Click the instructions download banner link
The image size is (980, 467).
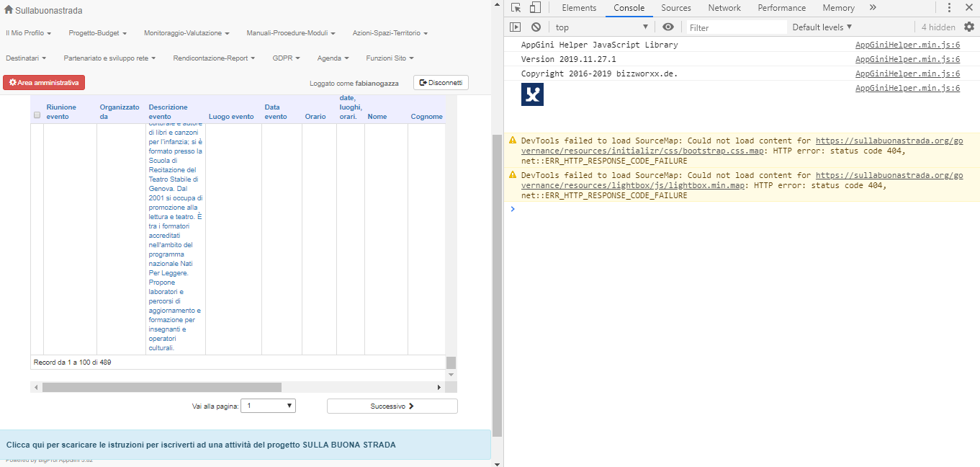[201, 445]
